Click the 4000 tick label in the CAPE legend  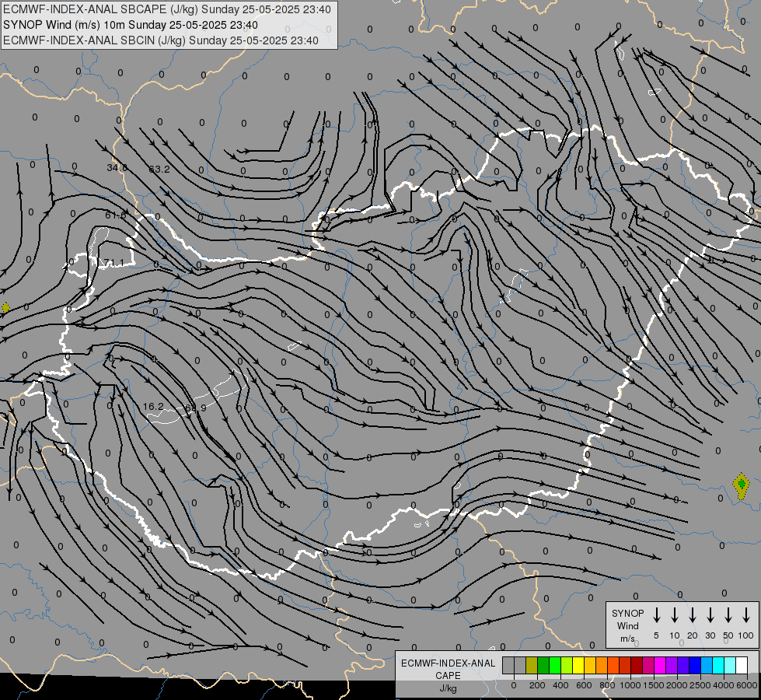point(724,685)
